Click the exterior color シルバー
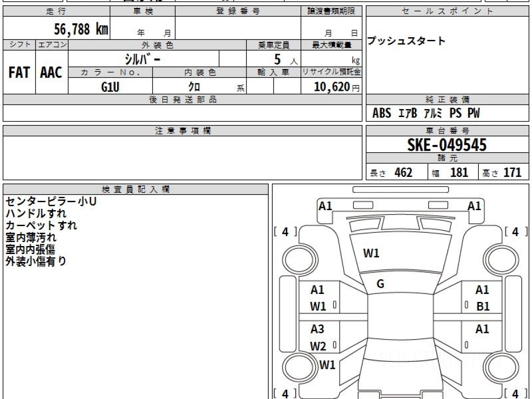532x399 pixels. pos(142,59)
